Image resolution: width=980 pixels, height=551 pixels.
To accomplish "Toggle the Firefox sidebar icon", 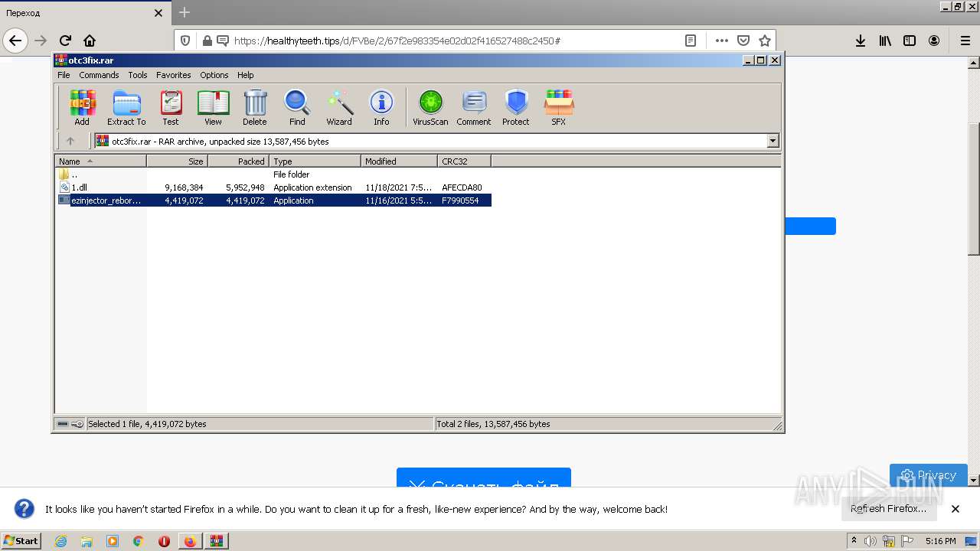I will [x=910, y=41].
